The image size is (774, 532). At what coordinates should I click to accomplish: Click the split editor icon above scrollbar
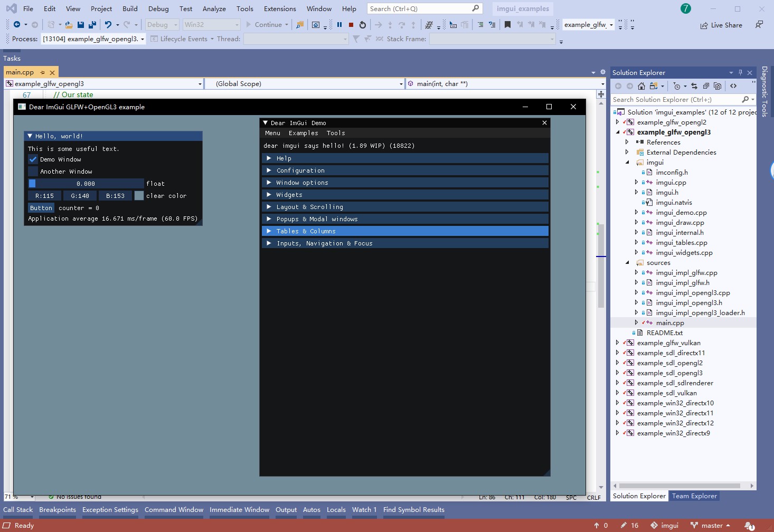[601, 94]
